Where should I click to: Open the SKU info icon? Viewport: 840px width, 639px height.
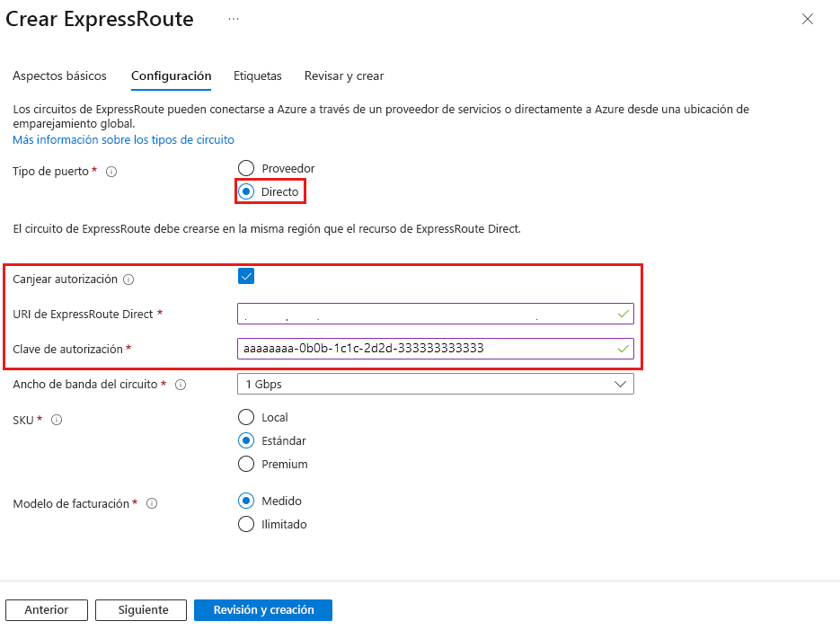tap(57, 420)
